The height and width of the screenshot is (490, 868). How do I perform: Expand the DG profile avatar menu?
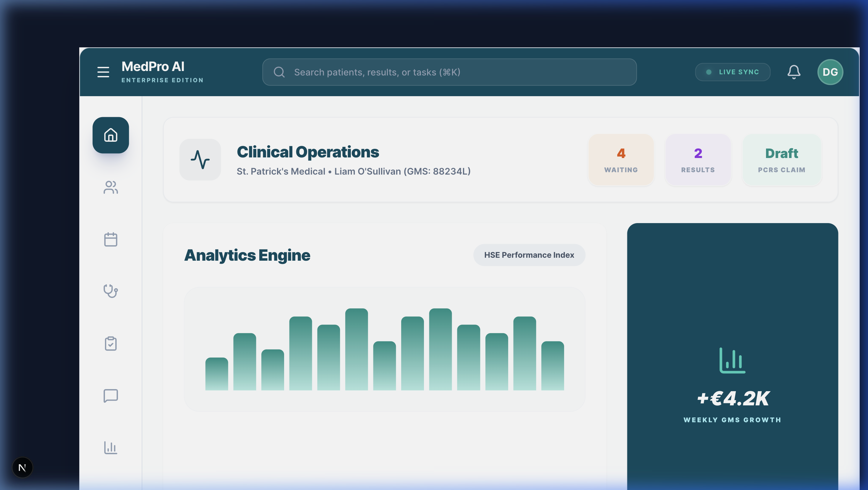(830, 72)
